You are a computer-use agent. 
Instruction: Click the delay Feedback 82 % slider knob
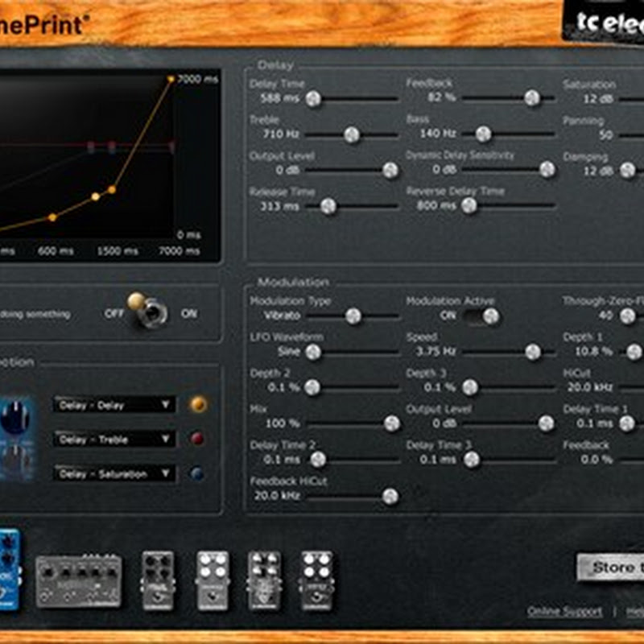click(x=532, y=97)
